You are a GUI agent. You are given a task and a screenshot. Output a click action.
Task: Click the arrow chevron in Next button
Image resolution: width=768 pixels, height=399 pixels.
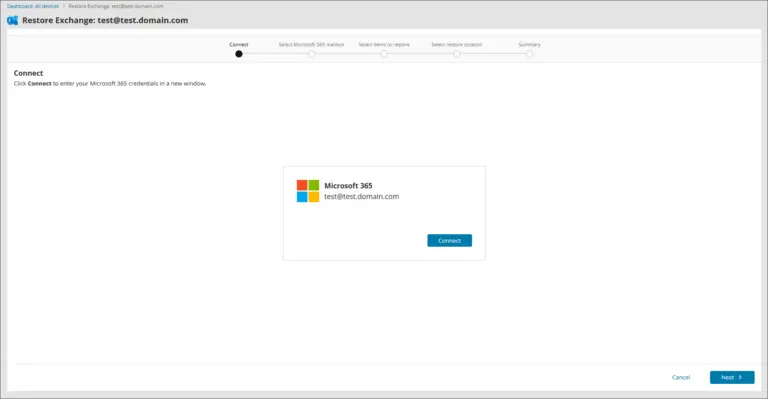coord(740,377)
